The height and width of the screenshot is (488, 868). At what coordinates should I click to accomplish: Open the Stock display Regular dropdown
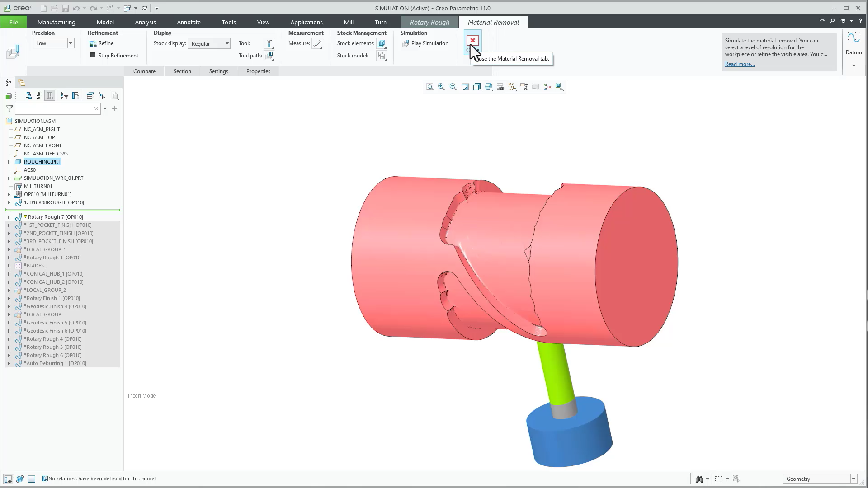[x=209, y=43]
